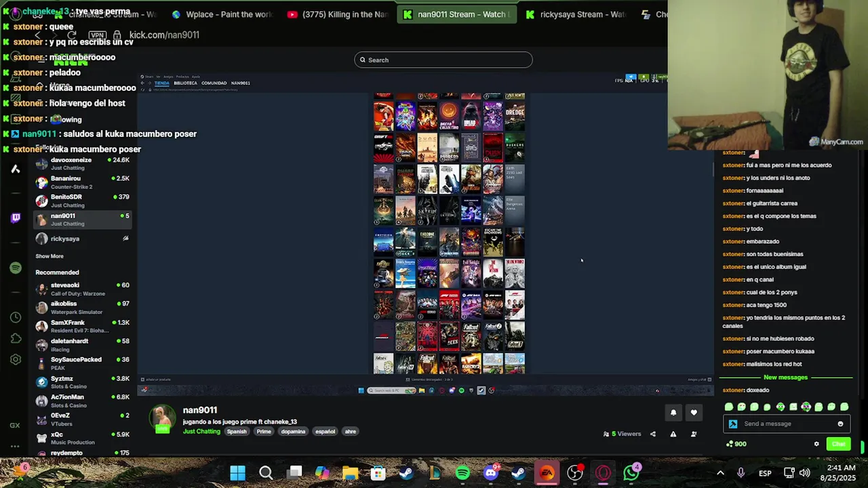Click the heart follow button

(x=694, y=413)
